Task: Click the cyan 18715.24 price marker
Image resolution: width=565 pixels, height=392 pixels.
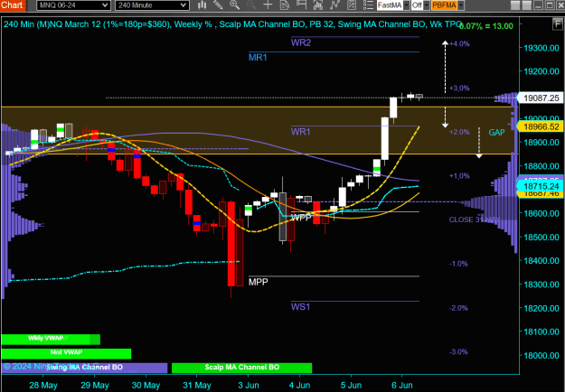Action: (x=541, y=186)
